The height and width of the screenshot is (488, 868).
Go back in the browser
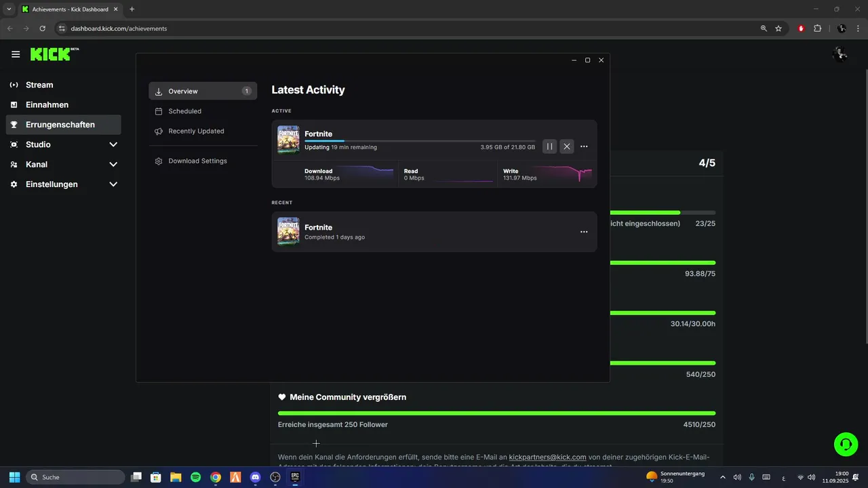point(9,28)
